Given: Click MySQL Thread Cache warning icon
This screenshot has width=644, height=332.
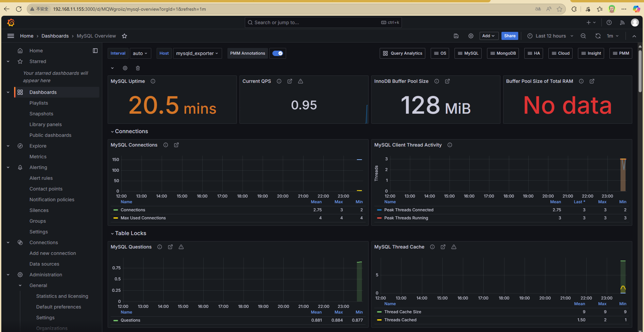Looking at the screenshot, I should (454, 247).
